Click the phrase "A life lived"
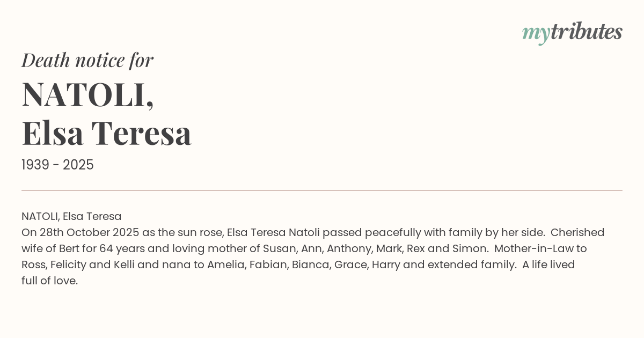The image size is (644, 338). tap(548, 264)
